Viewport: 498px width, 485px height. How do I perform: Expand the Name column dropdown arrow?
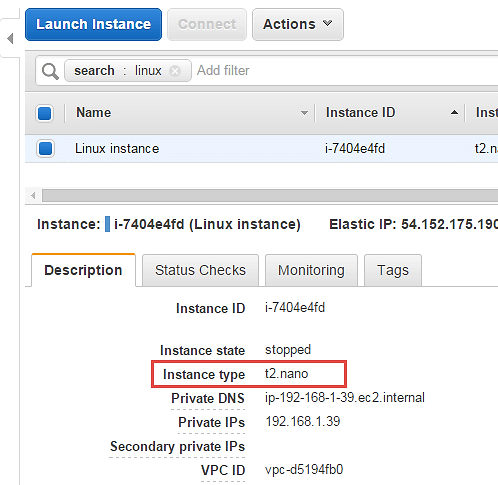point(304,113)
